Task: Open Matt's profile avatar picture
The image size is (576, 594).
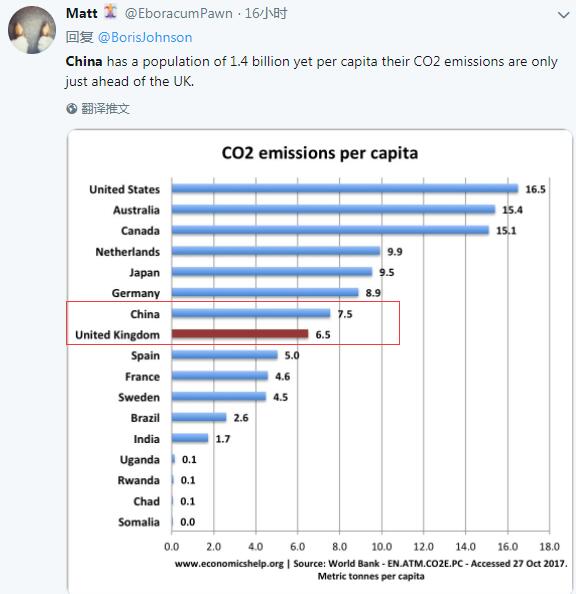Action: pos(32,30)
